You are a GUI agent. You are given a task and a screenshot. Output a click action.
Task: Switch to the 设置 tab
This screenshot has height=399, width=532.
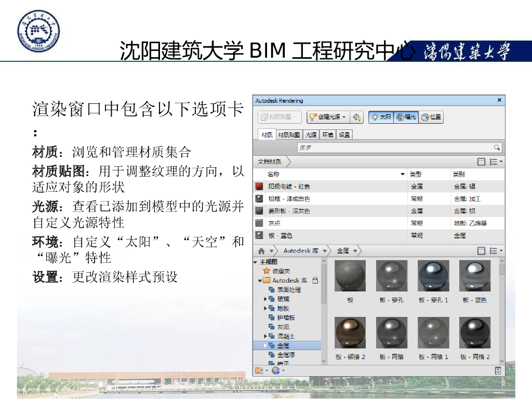coord(344,135)
